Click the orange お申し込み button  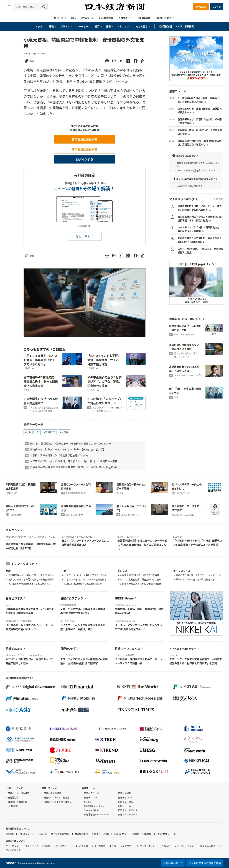pyautogui.click(x=201, y=7)
